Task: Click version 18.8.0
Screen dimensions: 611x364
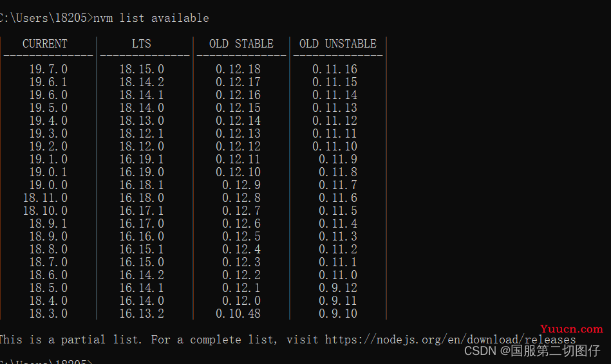Action: click(48, 249)
